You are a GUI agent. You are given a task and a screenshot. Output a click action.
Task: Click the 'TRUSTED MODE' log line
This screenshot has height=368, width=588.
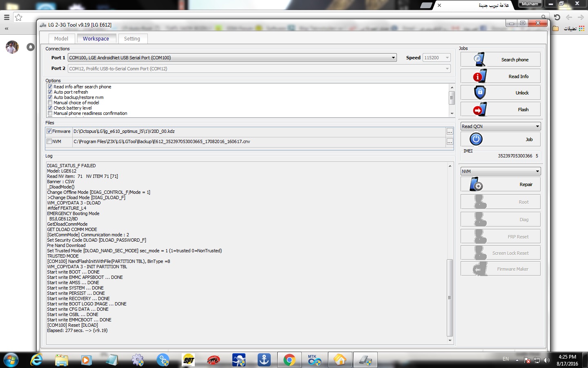[63, 256]
